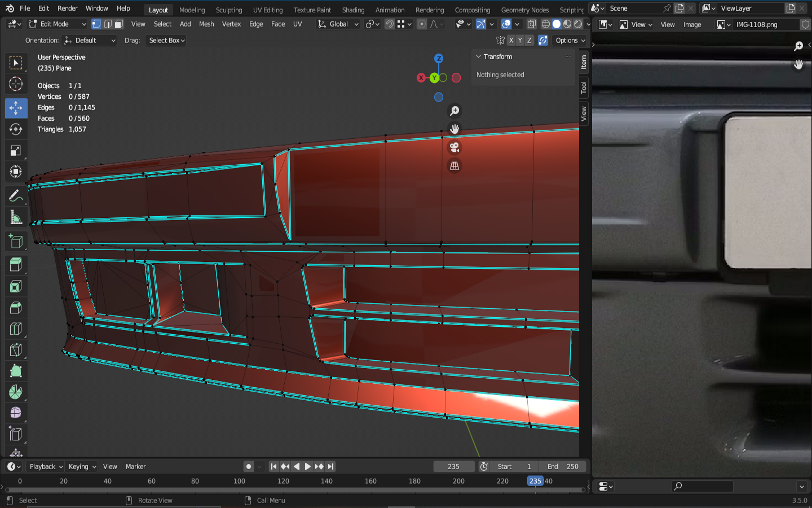Screen dimensions: 812x508
Task: Open the Sculpting workspace tab
Action: (228, 10)
